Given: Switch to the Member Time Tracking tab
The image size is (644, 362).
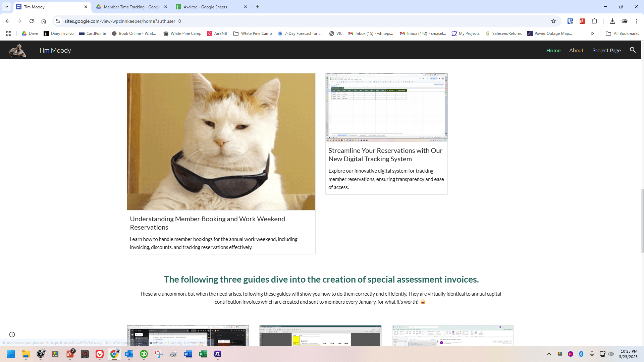Looking at the screenshot, I should [x=131, y=7].
